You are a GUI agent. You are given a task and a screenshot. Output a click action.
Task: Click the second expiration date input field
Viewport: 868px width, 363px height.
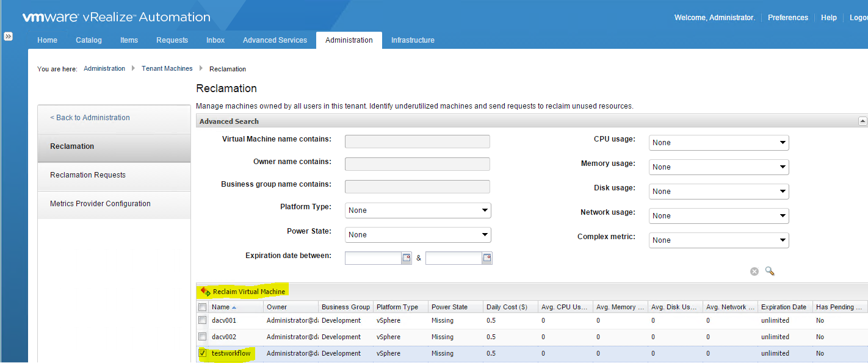click(454, 258)
